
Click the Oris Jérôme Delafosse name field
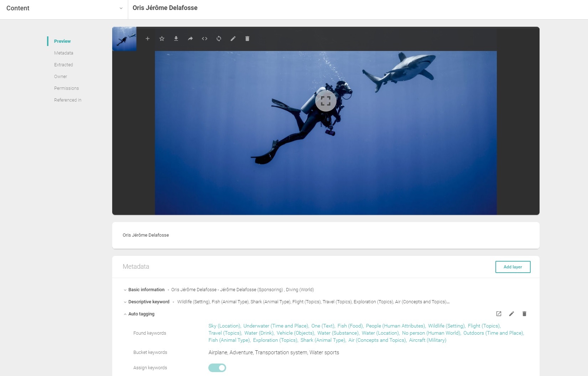point(326,235)
